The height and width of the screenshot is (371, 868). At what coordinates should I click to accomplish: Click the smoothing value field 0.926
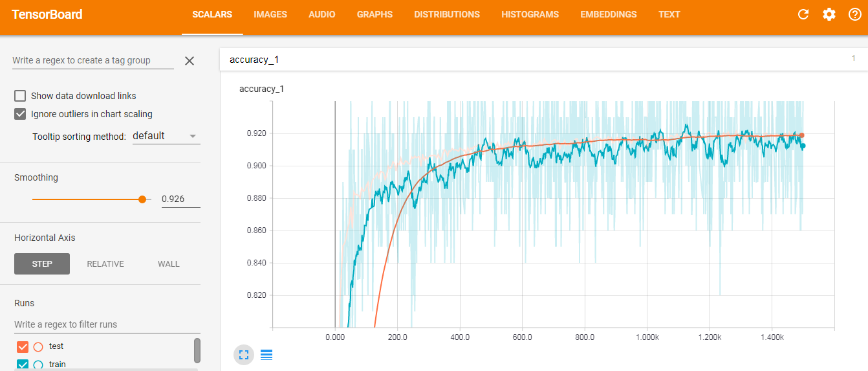(x=180, y=199)
